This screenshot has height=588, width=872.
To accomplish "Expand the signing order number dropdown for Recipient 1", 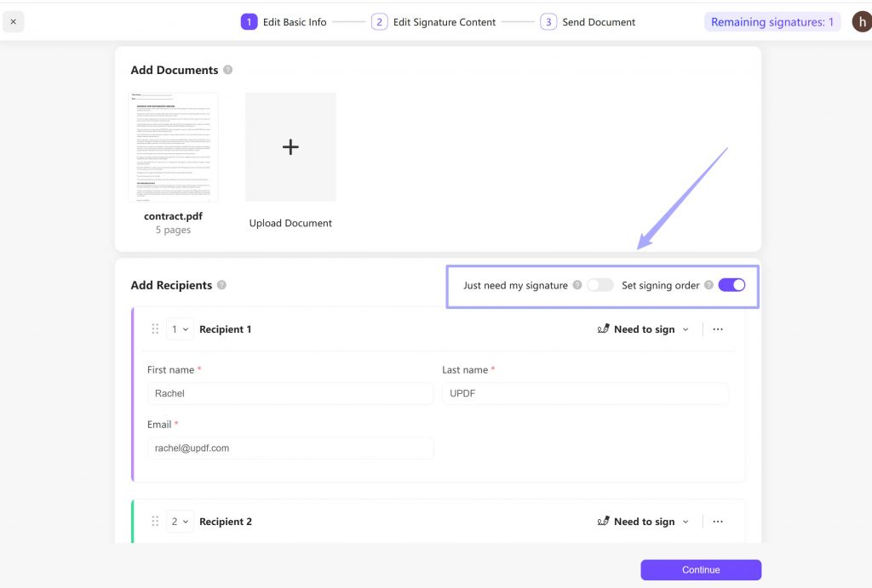I will pos(179,328).
